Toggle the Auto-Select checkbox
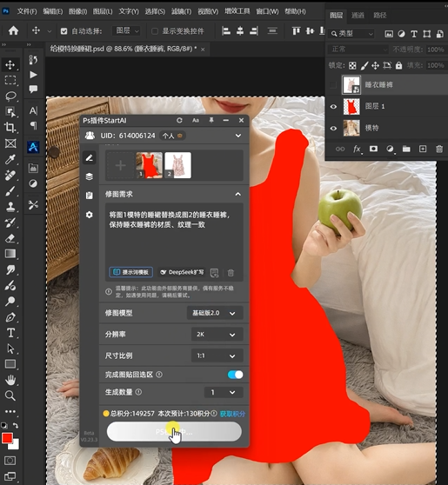Image resolution: width=448 pixels, height=485 pixels. pos(64,31)
